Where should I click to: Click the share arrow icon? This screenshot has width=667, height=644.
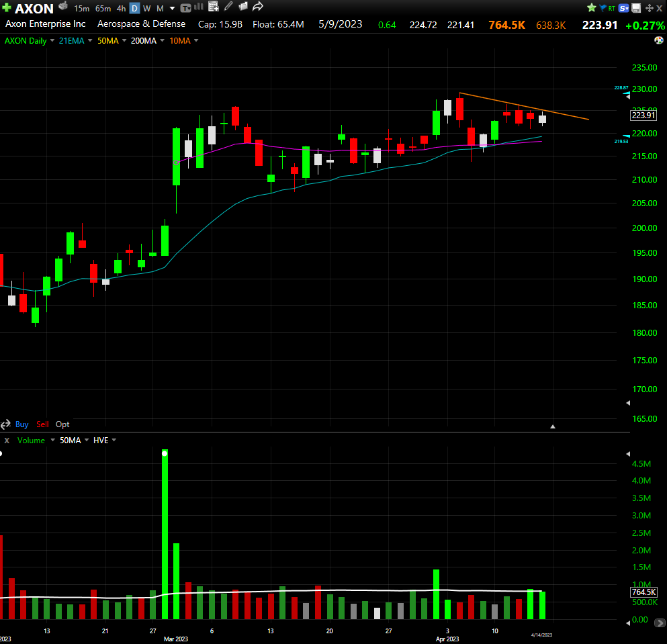coord(258,7)
